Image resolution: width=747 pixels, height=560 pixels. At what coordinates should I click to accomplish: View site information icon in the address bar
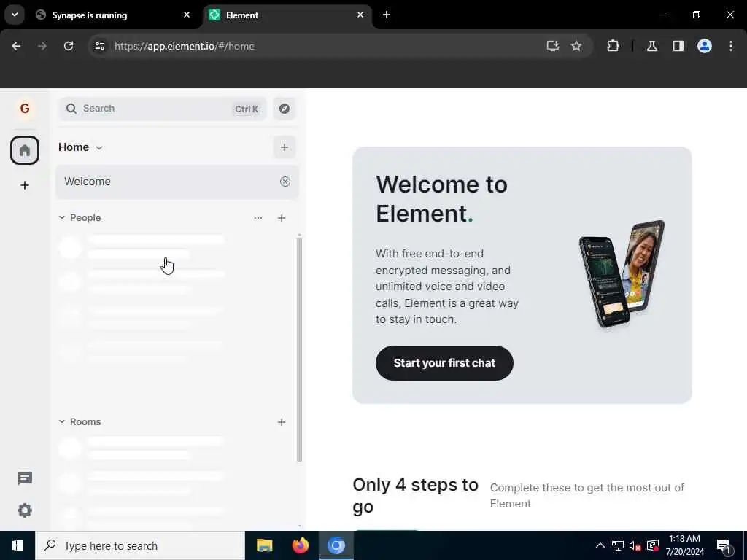[100, 46]
